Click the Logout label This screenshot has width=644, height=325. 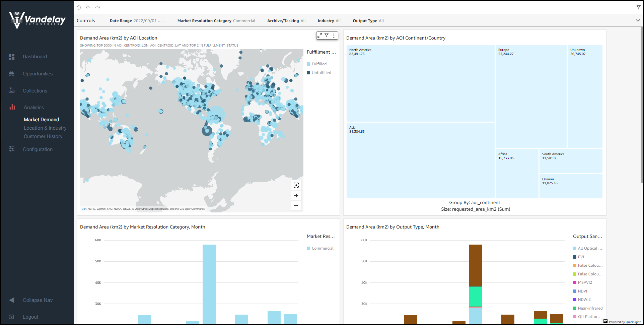[30, 317]
